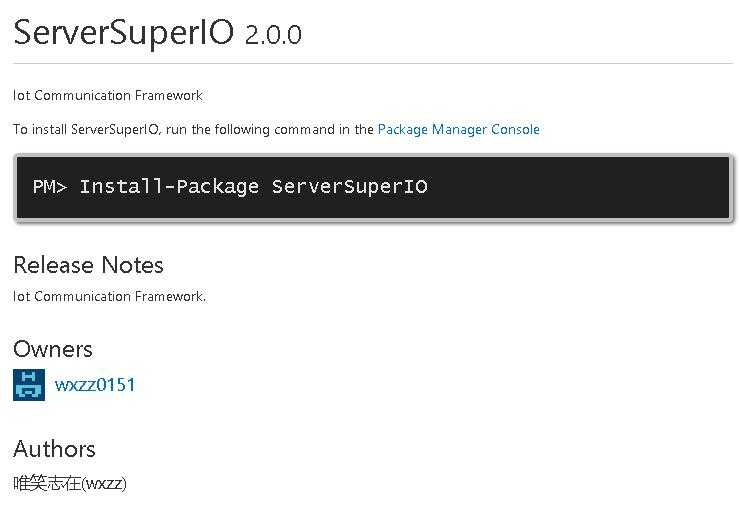
Task: Click the 2.0.0 version number
Action: tap(273, 35)
